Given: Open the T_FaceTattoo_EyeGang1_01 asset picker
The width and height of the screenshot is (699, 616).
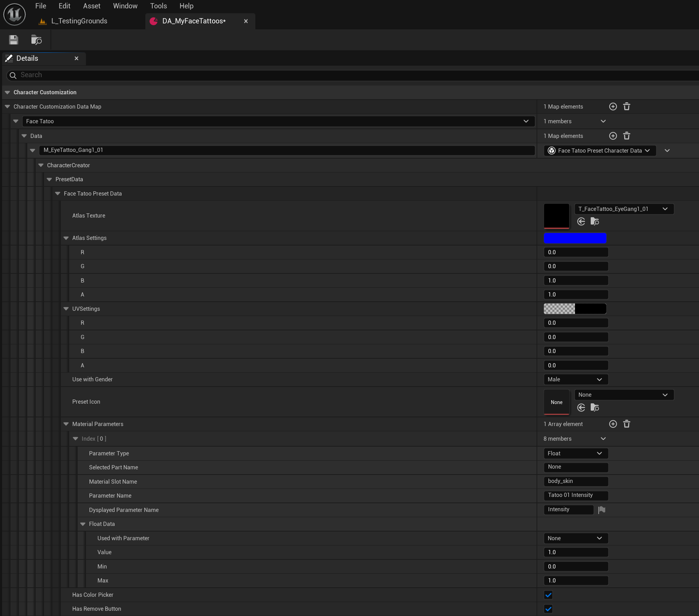Looking at the screenshot, I should (x=624, y=209).
